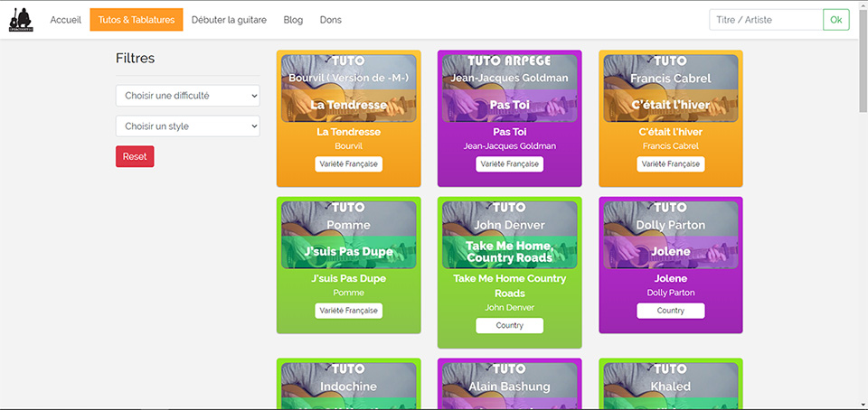Click the Filtres heading
The width and height of the screenshot is (868, 410).
135,58
